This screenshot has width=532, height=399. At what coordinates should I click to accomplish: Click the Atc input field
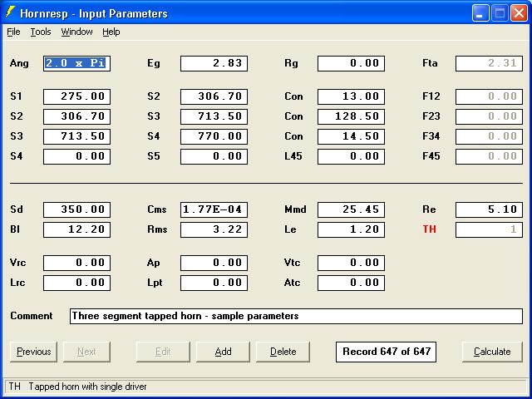click(351, 283)
